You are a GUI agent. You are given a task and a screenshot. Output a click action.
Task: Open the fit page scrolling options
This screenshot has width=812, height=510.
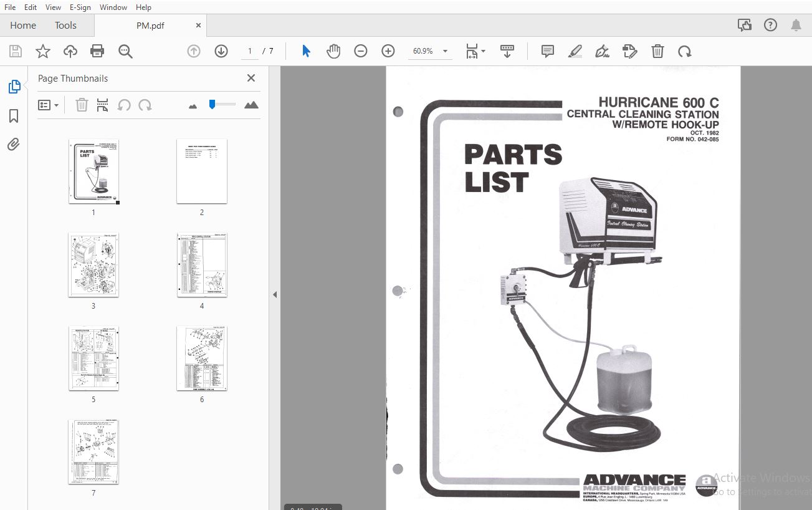pos(475,51)
